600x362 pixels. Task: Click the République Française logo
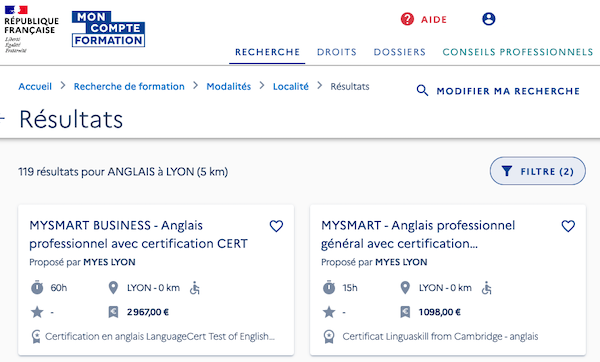[x=31, y=29]
